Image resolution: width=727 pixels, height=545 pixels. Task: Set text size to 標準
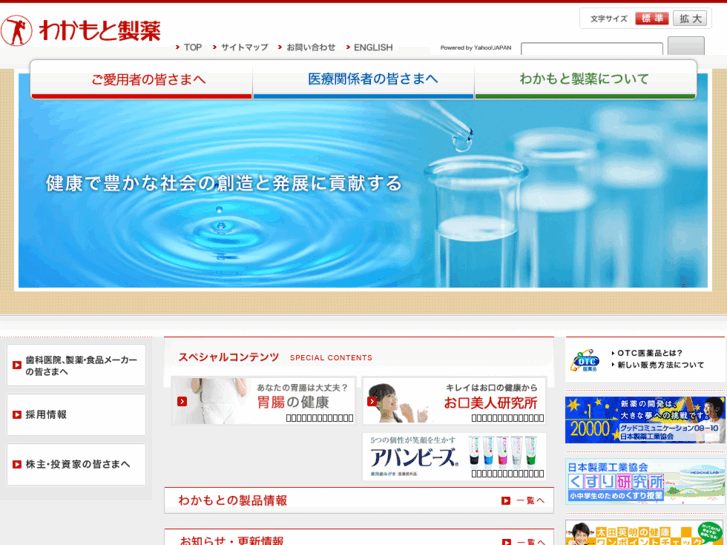pos(652,19)
